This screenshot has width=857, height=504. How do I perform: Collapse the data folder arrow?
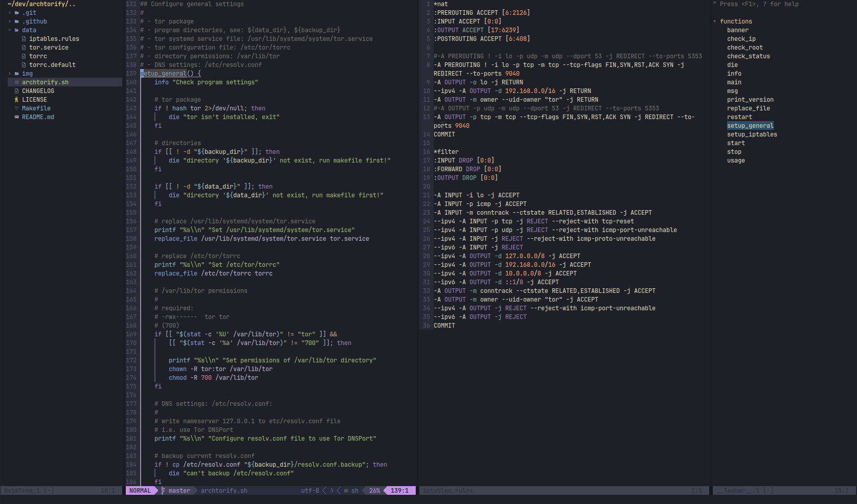click(x=10, y=30)
